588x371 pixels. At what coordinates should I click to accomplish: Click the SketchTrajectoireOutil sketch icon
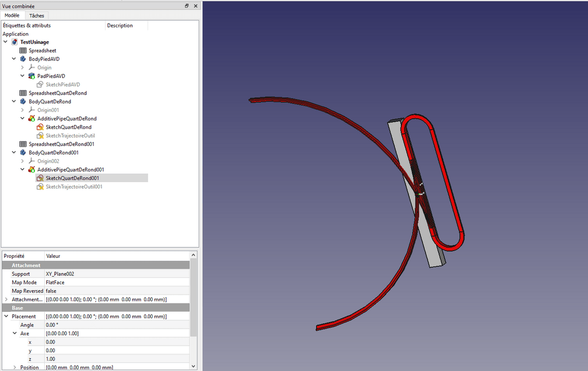tap(40, 136)
